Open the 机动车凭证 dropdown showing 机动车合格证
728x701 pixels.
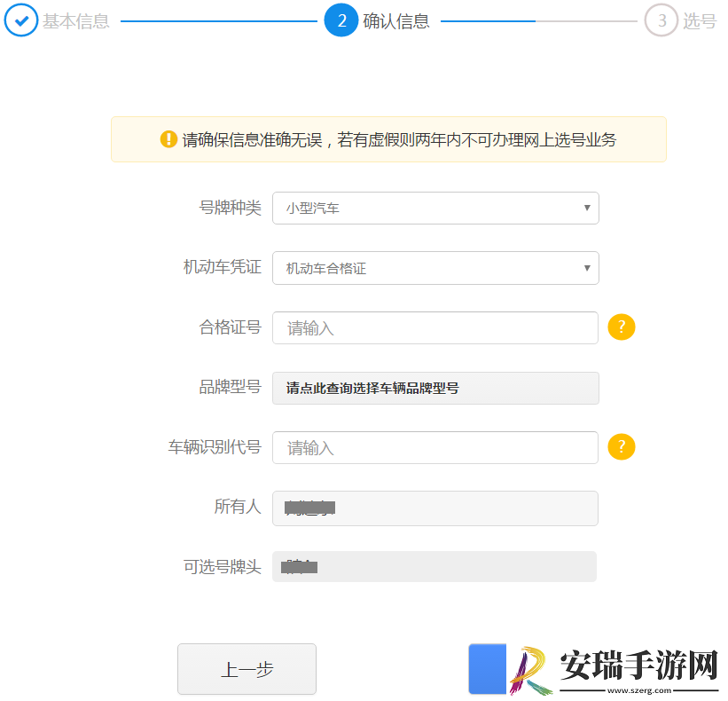coord(435,268)
